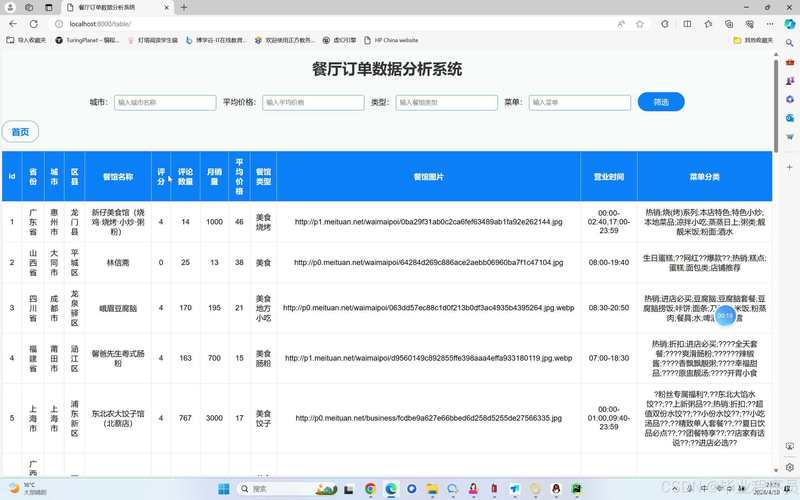Focus the 城市 city name input field
Image resolution: width=800 pixels, height=500 pixels.
point(164,102)
